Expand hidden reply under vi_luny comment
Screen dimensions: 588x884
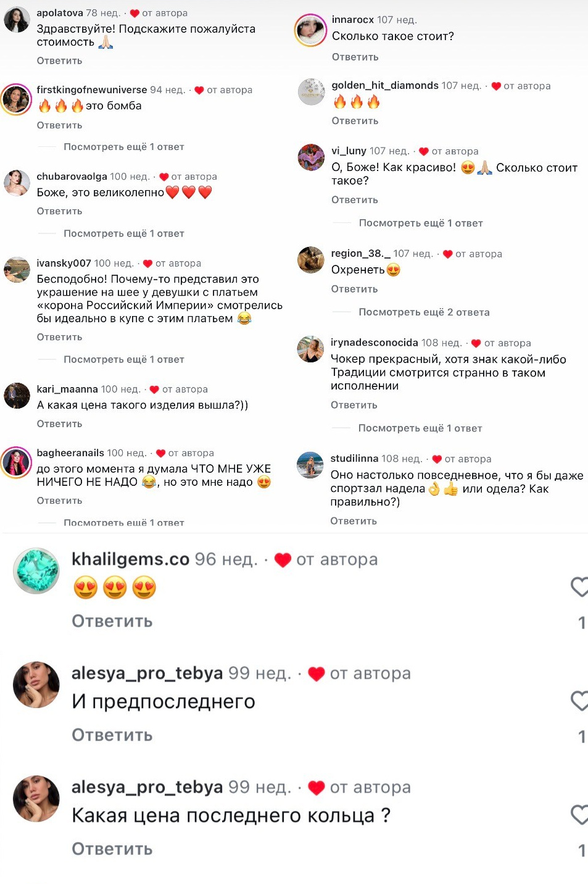pos(421,223)
